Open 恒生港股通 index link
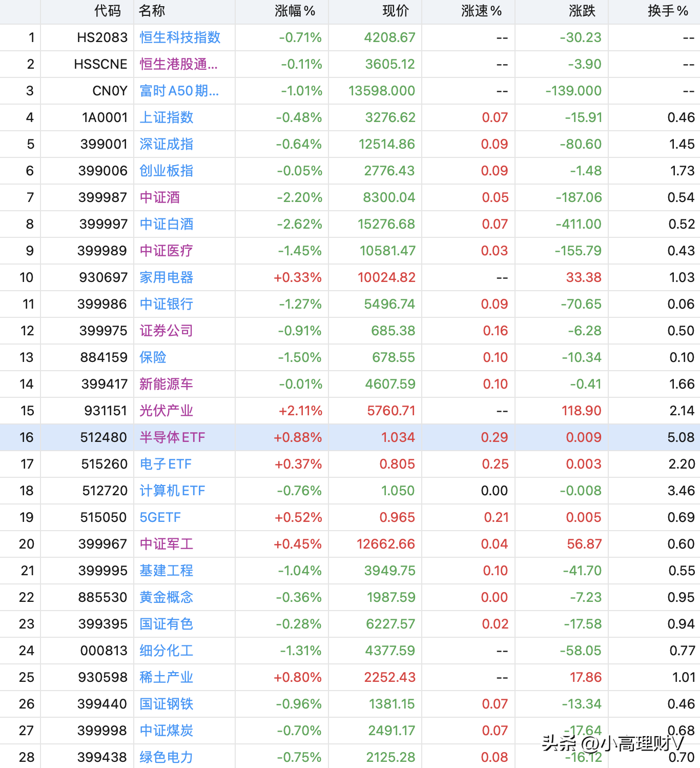The height and width of the screenshot is (768, 700). pos(178,64)
